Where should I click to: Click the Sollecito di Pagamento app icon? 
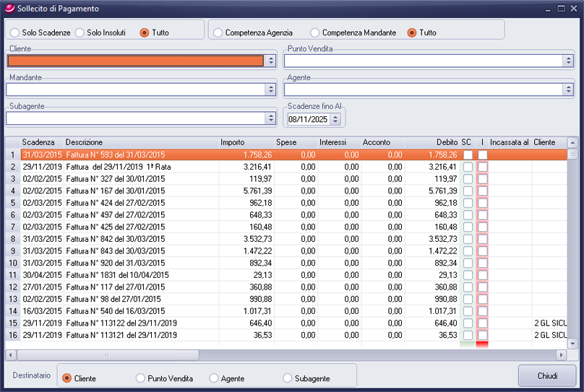(9, 9)
